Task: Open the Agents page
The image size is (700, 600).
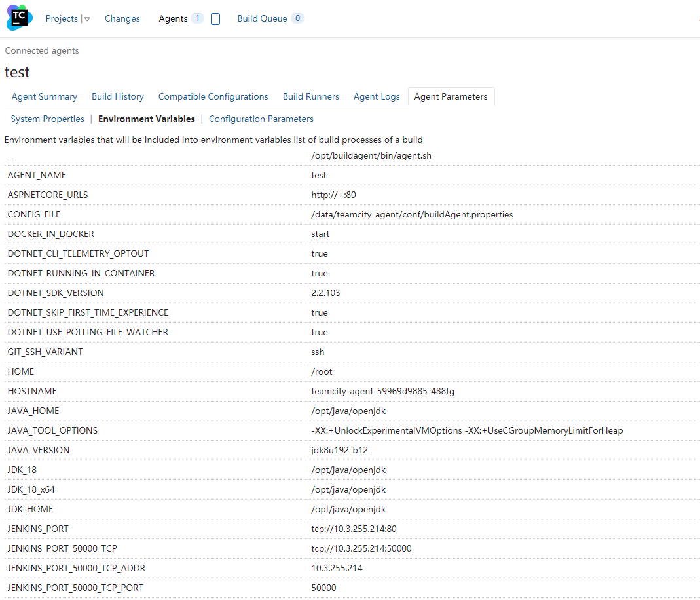Action: click(x=173, y=19)
